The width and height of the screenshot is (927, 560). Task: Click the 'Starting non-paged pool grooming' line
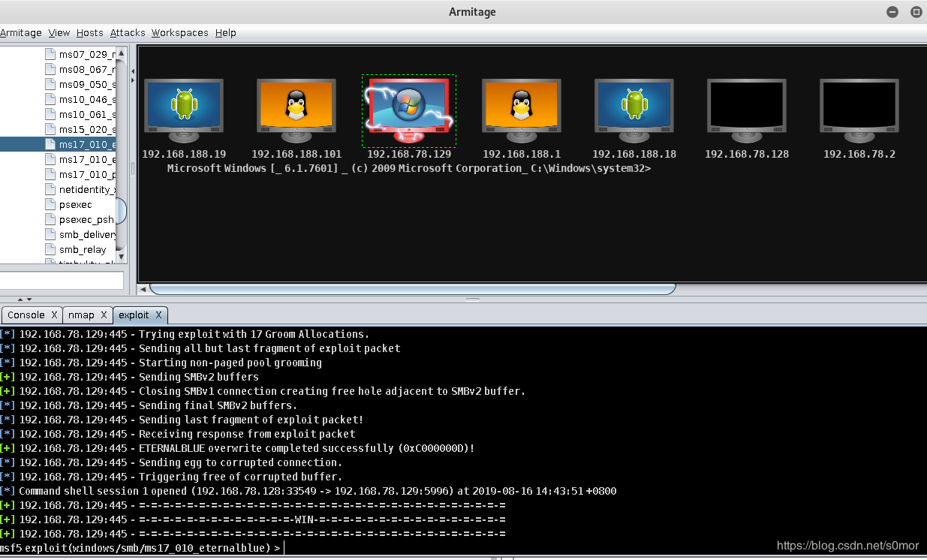(x=161, y=363)
